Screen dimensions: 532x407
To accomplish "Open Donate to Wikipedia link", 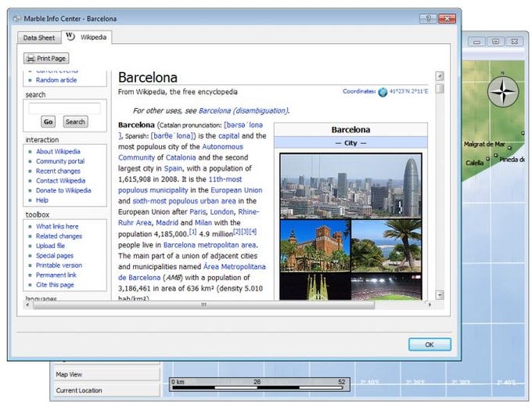I will tap(63, 190).
